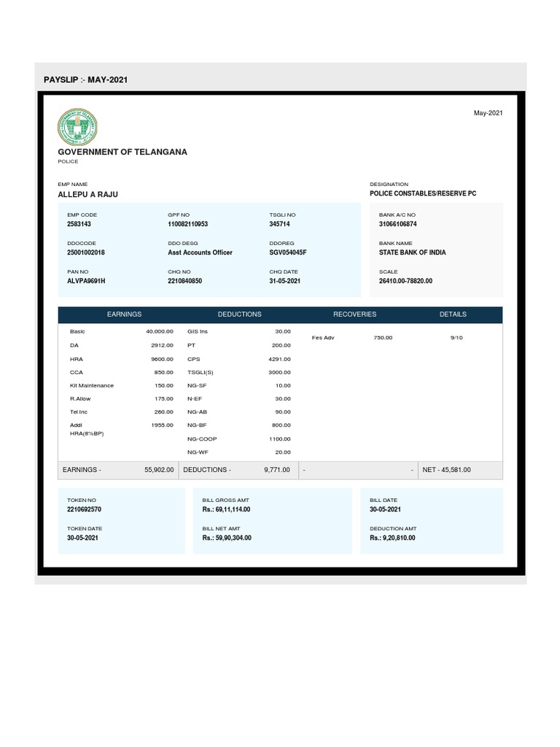Click the DETAILS column header

pos(453,314)
